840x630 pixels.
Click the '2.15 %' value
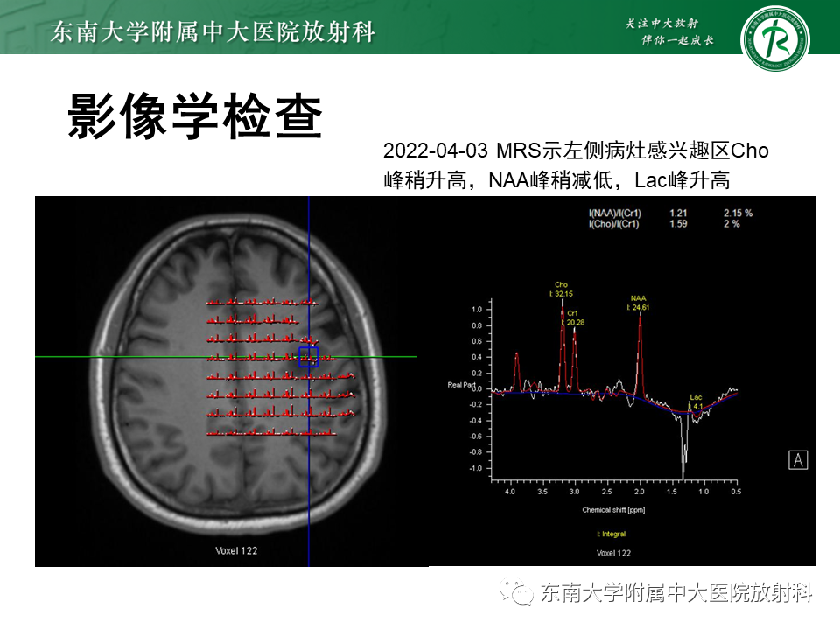point(738,213)
